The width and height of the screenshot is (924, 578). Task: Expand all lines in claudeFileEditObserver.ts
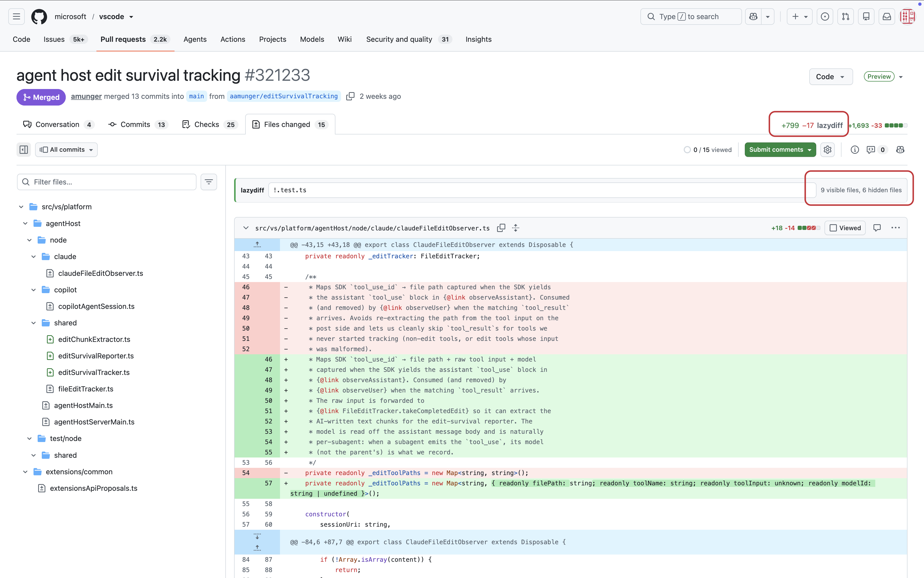click(516, 228)
